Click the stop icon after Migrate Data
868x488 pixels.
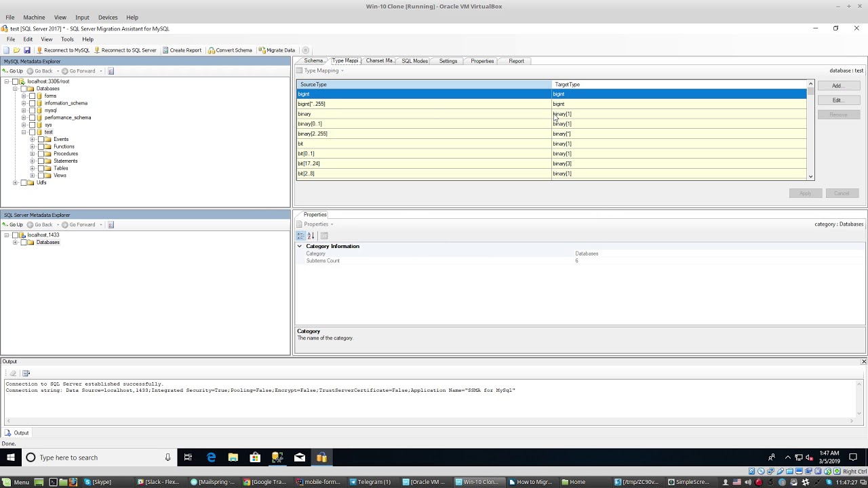305,50
